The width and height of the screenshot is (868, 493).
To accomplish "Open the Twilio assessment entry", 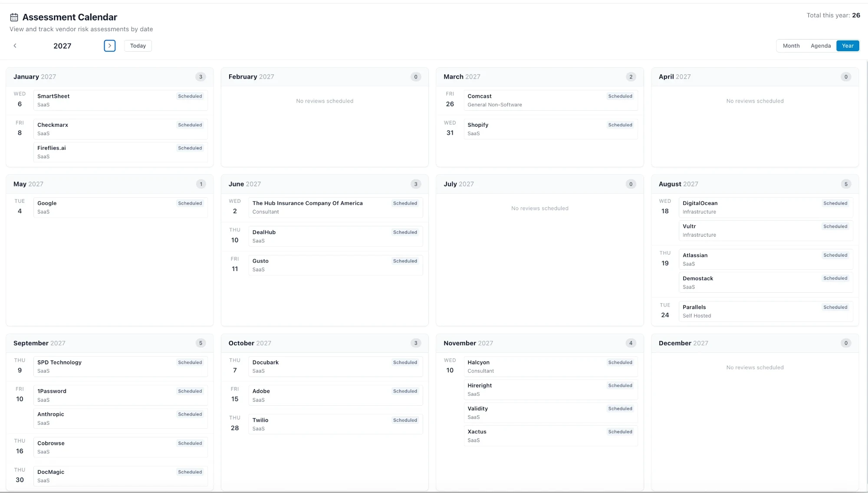I will coord(335,424).
